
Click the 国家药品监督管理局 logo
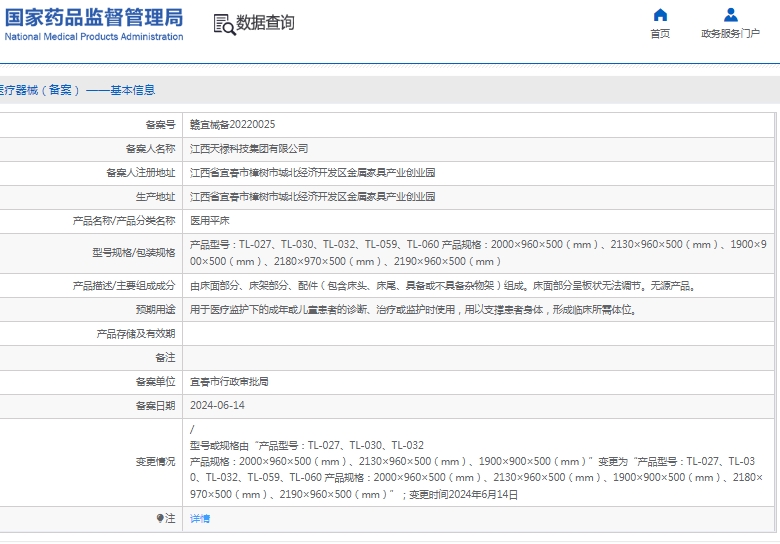click(94, 17)
